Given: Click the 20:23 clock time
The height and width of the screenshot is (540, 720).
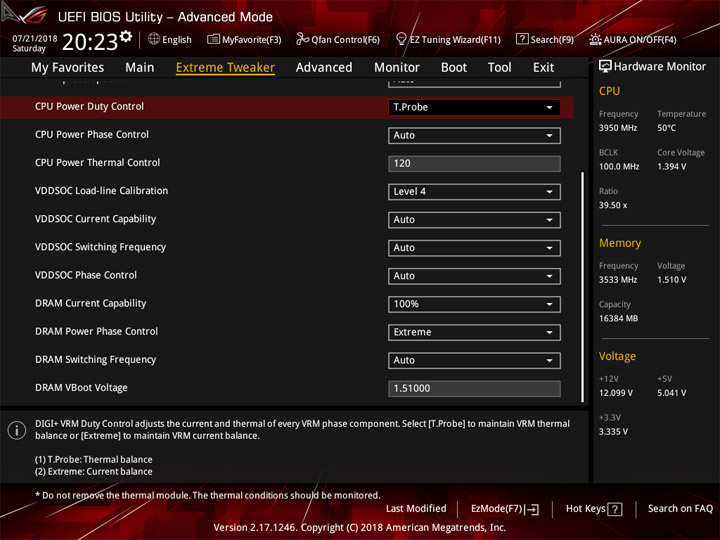Looking at the screenshot, I should 90,42.
